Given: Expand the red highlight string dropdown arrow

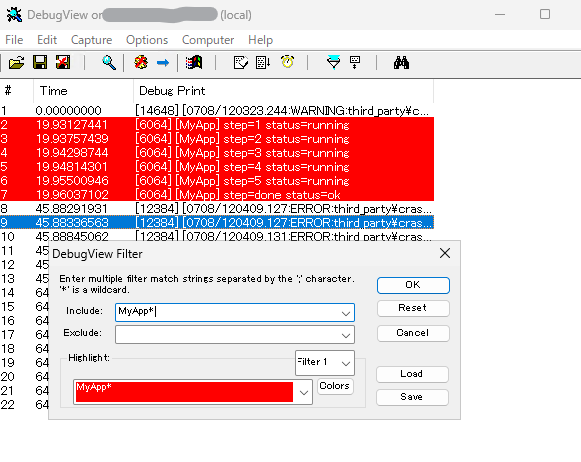Looking at the screenshot, I should pos(304,392).
